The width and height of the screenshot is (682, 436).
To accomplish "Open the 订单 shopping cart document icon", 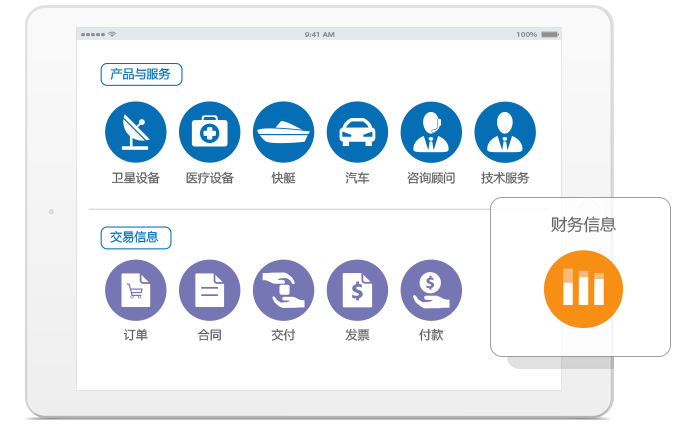I will (135, 290).
